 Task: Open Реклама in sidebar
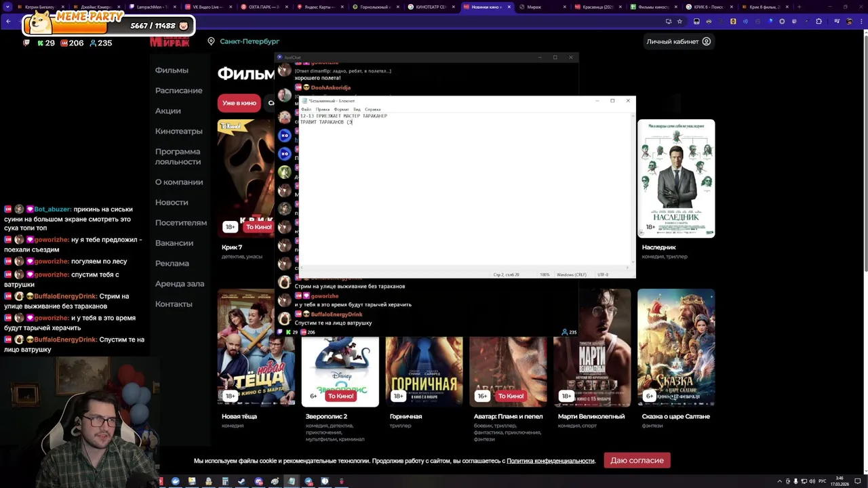tap(172, 264)
